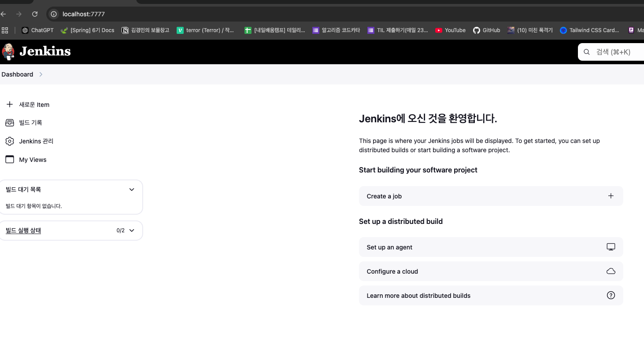The width and height of the screenshot is (644, 337).
Task: Click the plus icon beside Create a job
Action: pyautogui.click(x=611, y=196)
